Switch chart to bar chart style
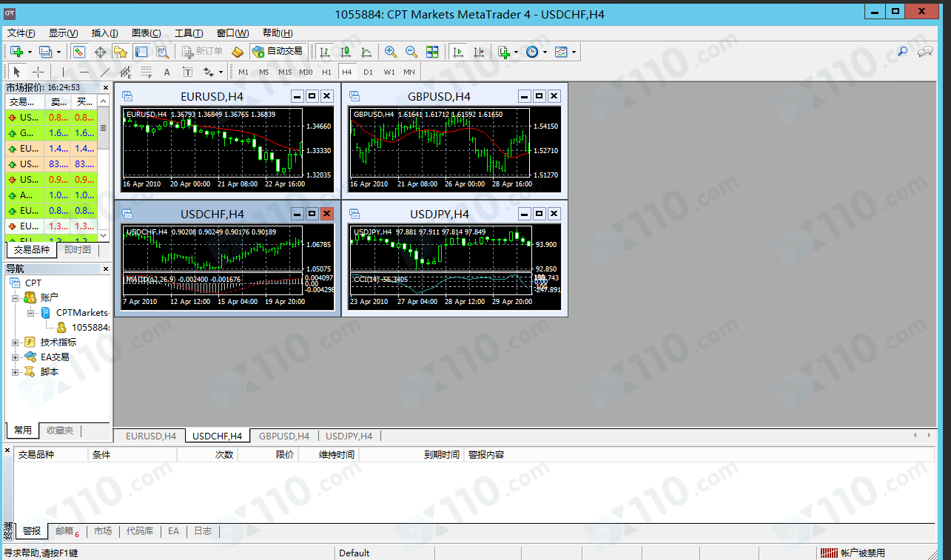The image size is (951, 560). [x=325, y=52]
